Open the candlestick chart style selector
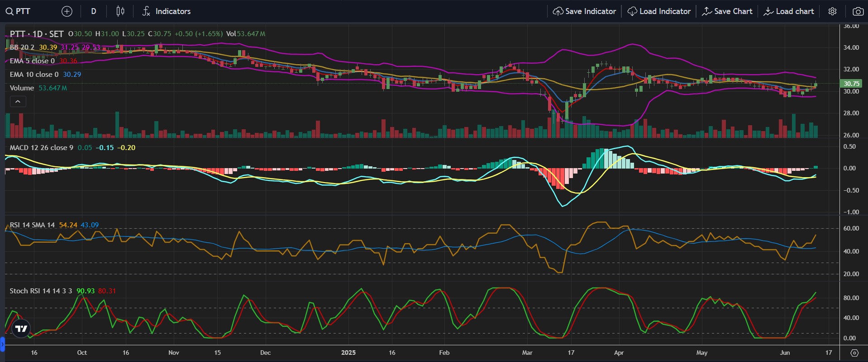 pos(120,11)
